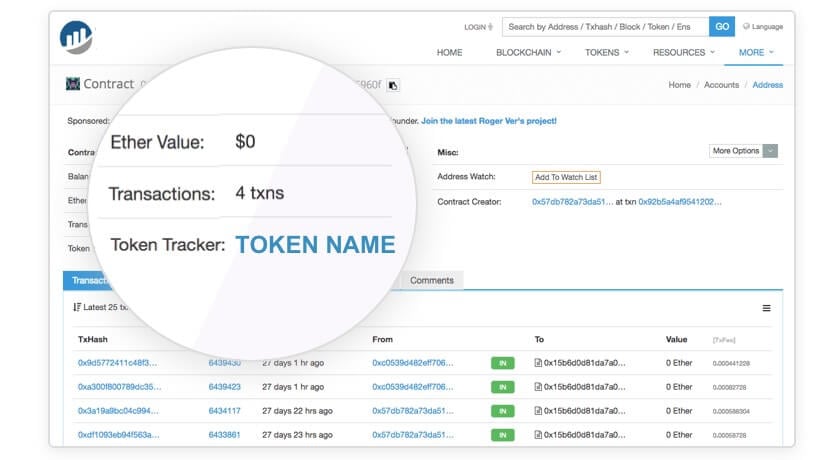Open the HOME menu item
840x460 pixels.
[x=449, y=52]
